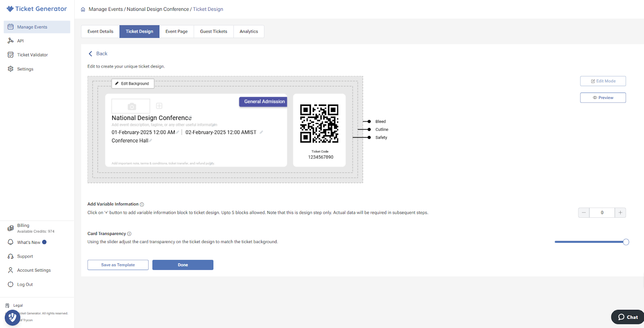The height and width of the screenshot is (328, 644).
Task: Click info icon next to Card Transparency
Action: (x=129, y=234)
